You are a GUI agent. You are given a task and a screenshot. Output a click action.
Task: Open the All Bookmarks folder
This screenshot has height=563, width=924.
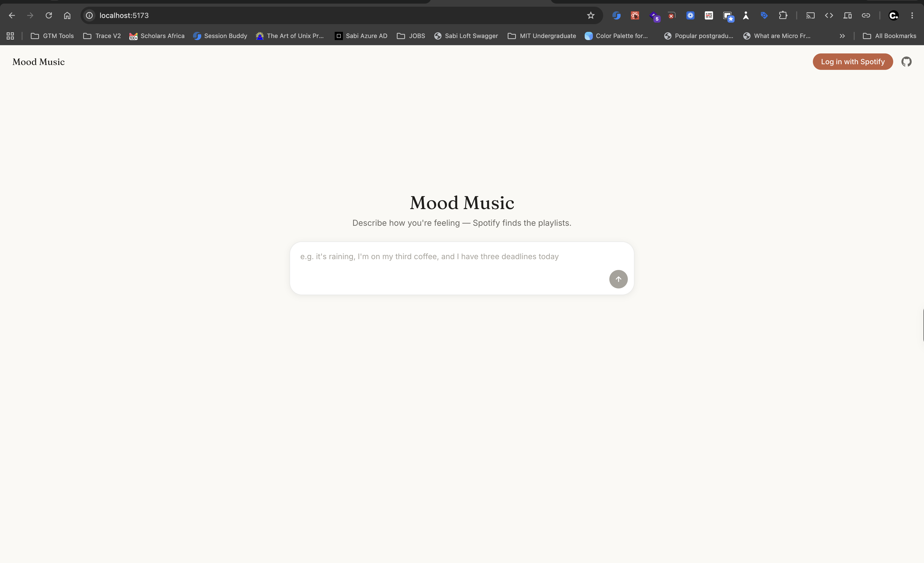click(x=890, y=36)
